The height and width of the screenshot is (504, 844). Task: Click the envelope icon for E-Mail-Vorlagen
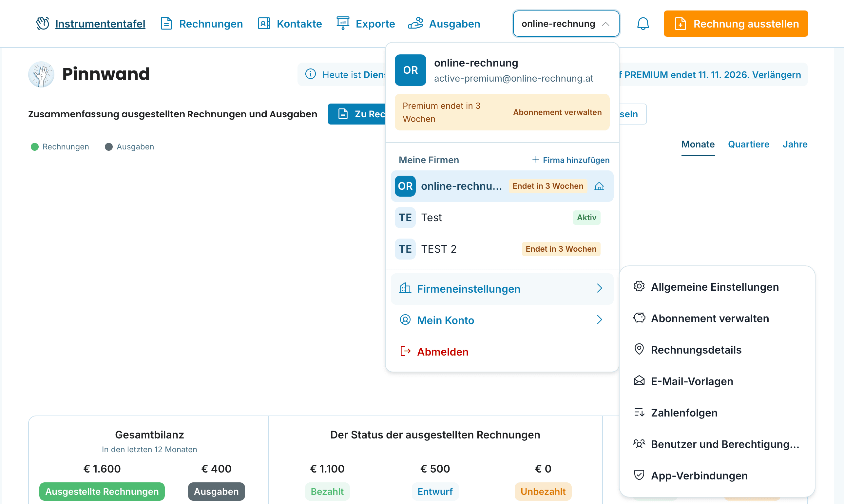click(x=639, y=381)
